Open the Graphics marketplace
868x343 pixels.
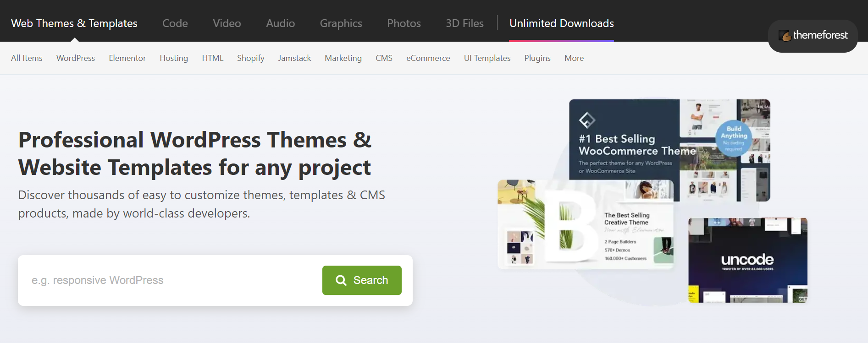pos(341,23)
